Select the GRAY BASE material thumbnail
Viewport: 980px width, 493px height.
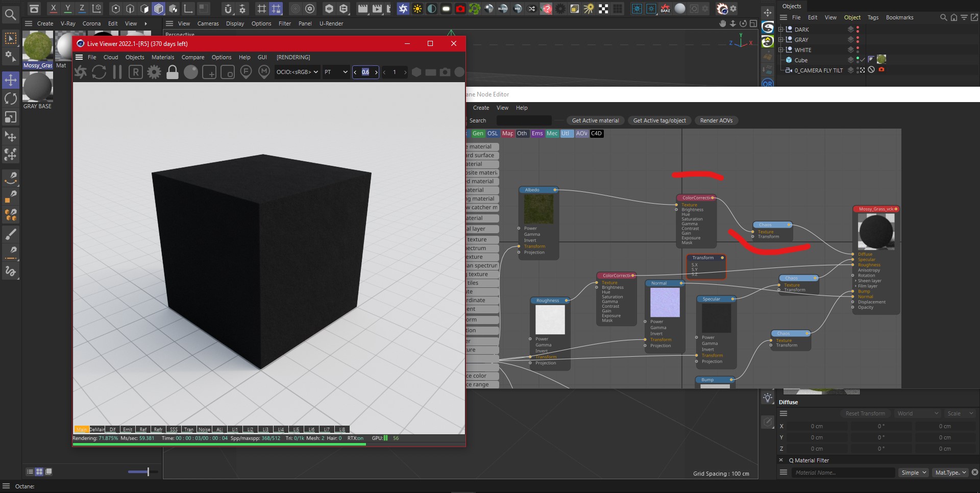(x=37, y=87)
